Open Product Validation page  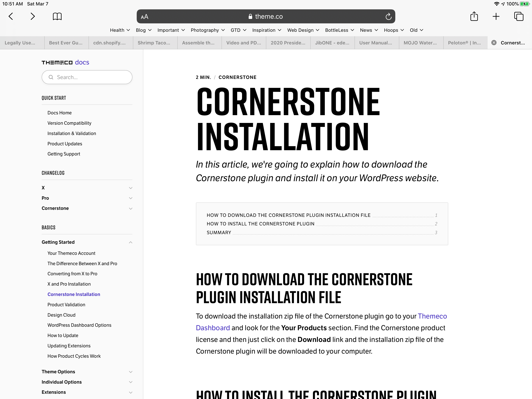[x=66, y=305]
